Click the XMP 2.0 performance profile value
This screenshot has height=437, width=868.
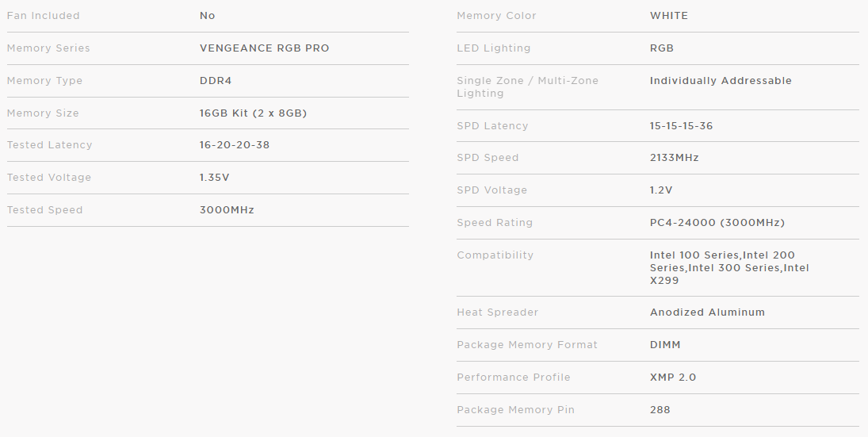click(673, 378)
